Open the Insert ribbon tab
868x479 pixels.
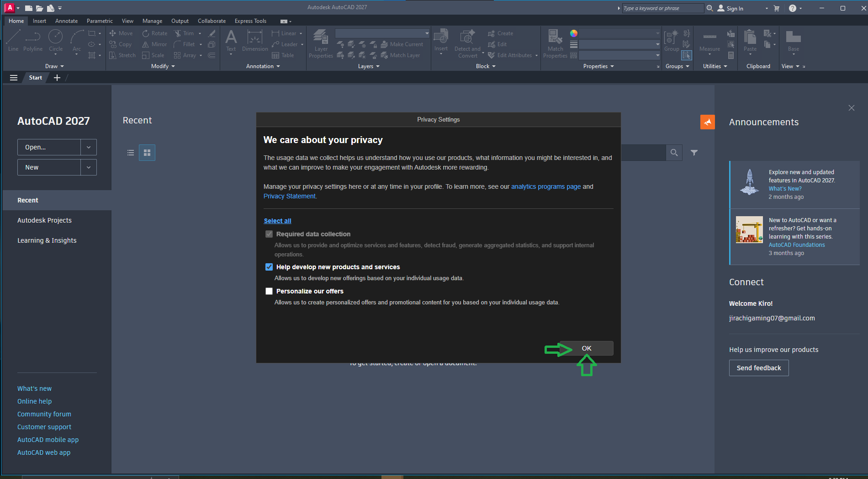(39, 21)
